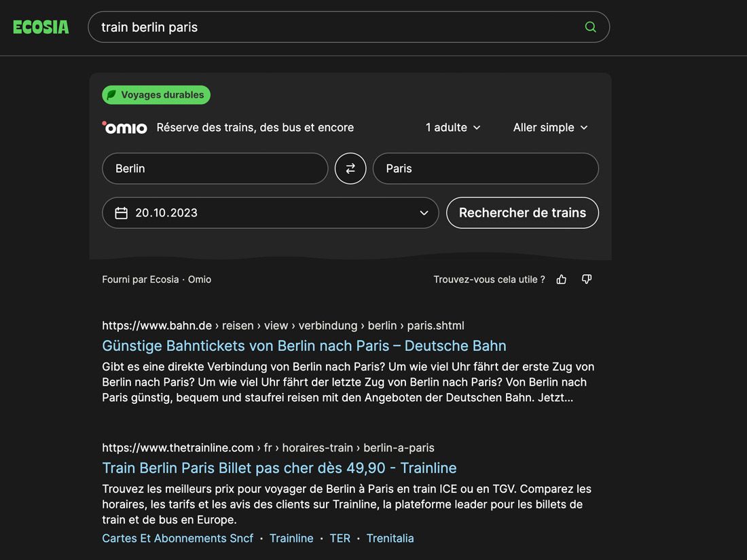Click the Ecosia logo

41,27
